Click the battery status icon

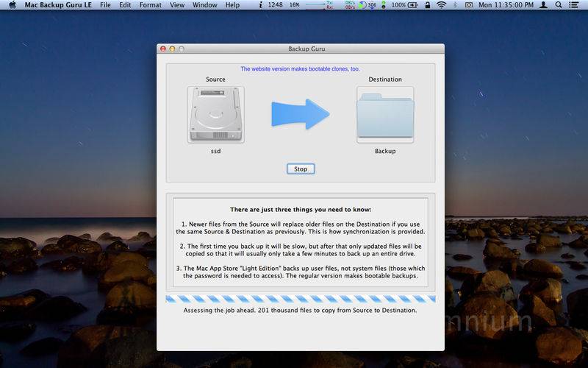412,5
